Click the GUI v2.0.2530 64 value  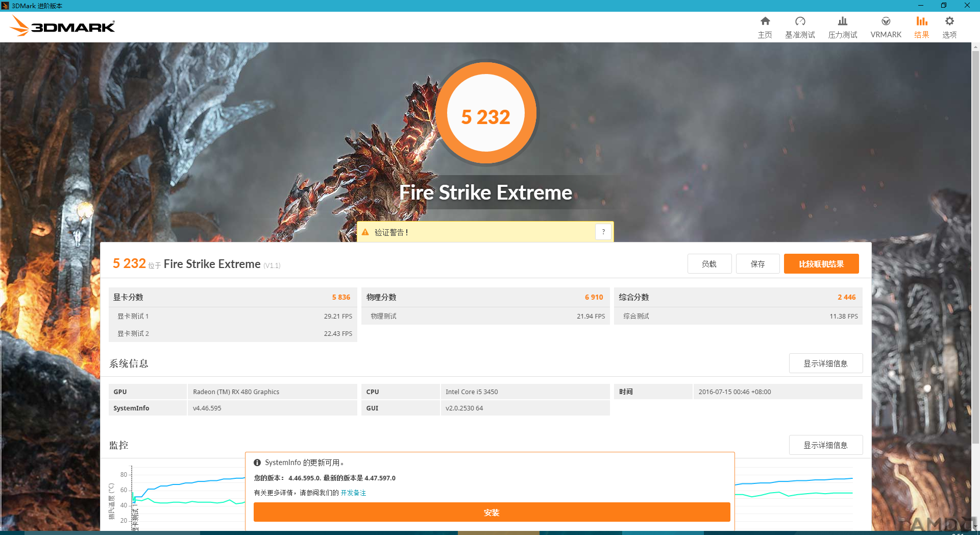click(x=525, y=408)
